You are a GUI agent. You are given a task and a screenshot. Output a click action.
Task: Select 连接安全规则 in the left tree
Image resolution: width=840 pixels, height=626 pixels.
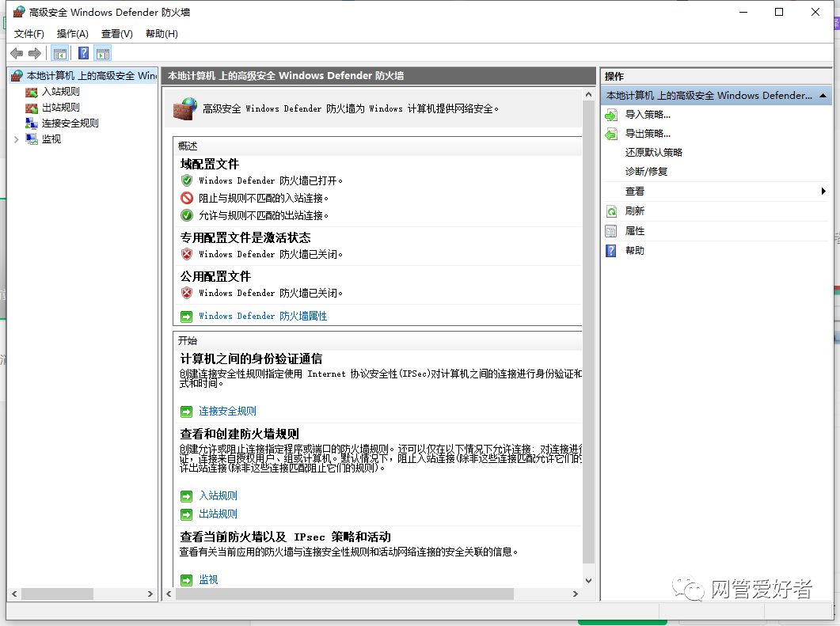pyautogui.click(x=70, y=123)
